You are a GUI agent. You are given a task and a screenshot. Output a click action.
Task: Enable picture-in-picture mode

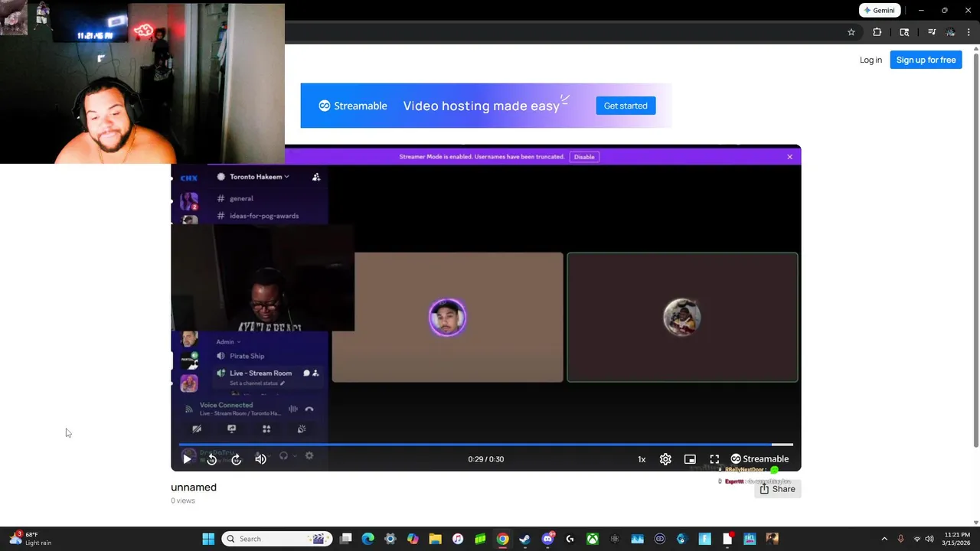690,459
